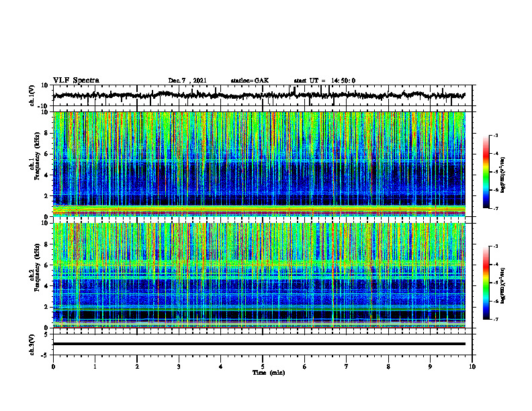Click time axis tick label '4' at the bottom
Viewport: 532px width, 411px height.
221,367
